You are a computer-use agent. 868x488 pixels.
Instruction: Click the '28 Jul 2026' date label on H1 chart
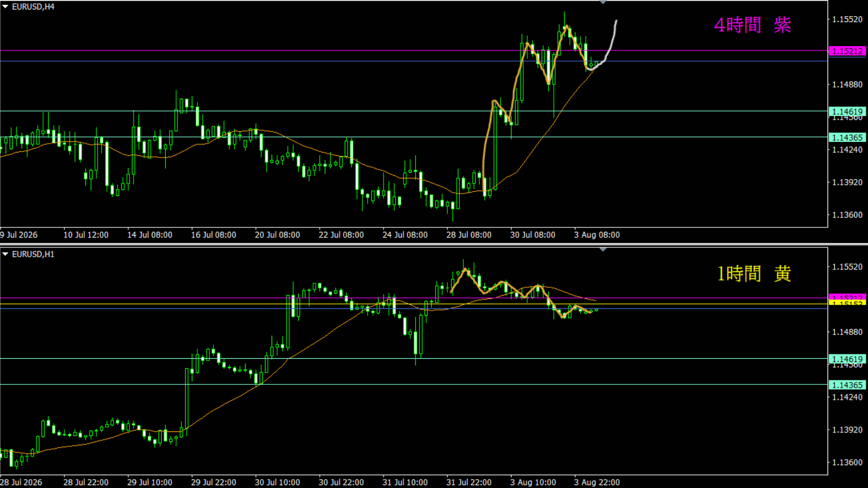[21, 482]
